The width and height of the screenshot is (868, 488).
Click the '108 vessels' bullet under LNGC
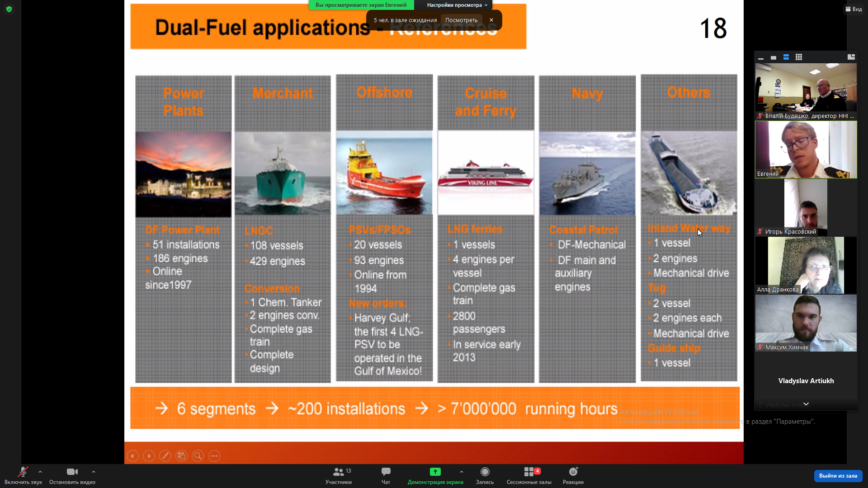277,245
